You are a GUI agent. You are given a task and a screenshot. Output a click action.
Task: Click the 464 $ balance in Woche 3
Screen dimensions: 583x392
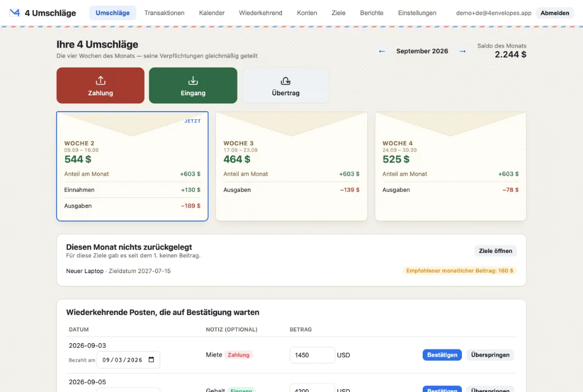tap(237, 159)
